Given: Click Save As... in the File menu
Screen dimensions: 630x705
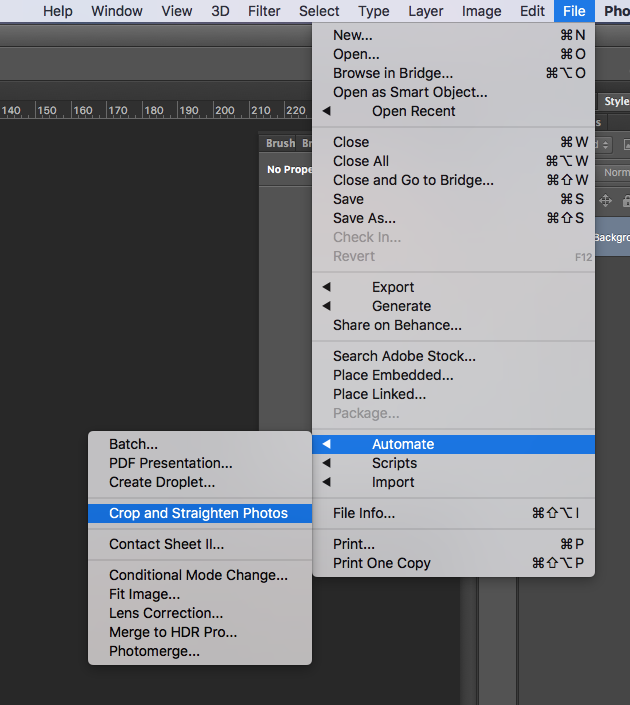Looking at the screenshot, I should [364, 218].
